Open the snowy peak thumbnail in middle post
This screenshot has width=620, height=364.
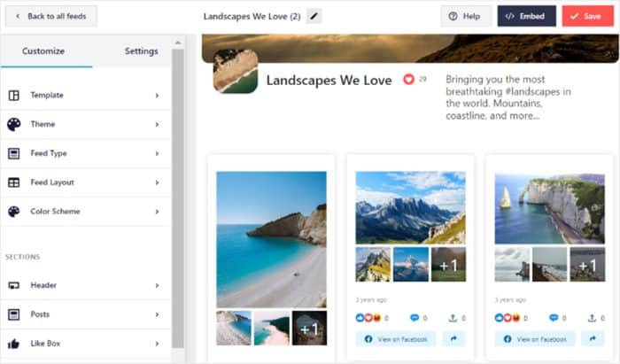tap(411, 265)
